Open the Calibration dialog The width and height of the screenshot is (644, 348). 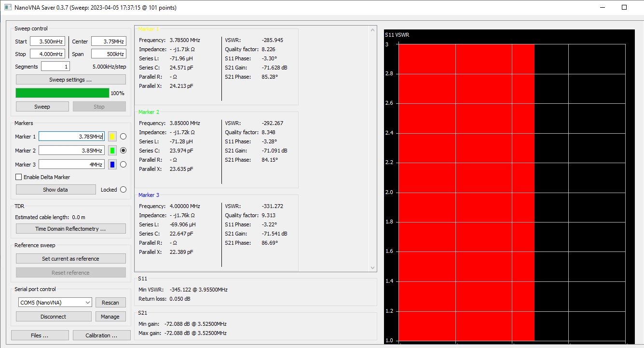coord(101,335)
